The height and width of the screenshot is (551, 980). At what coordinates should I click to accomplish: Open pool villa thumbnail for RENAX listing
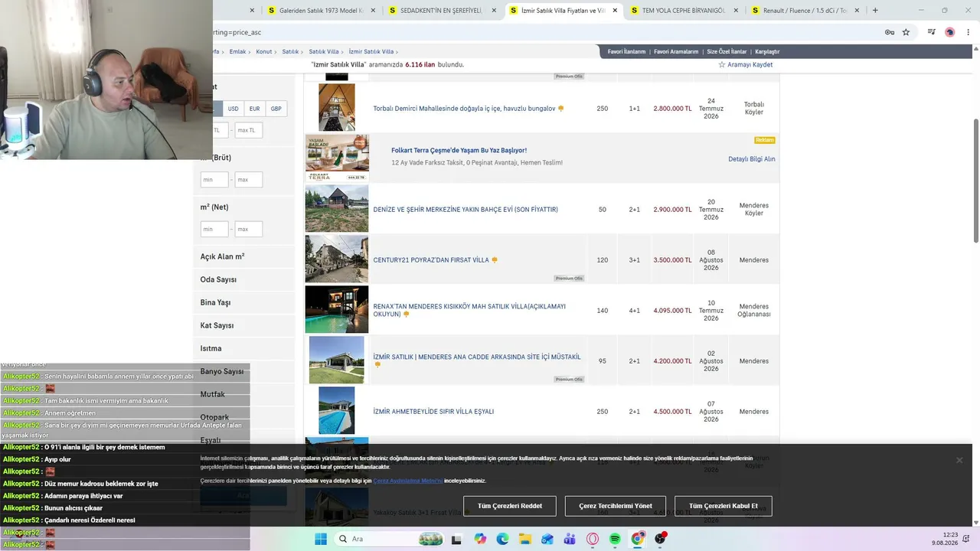tap(337, 309)
